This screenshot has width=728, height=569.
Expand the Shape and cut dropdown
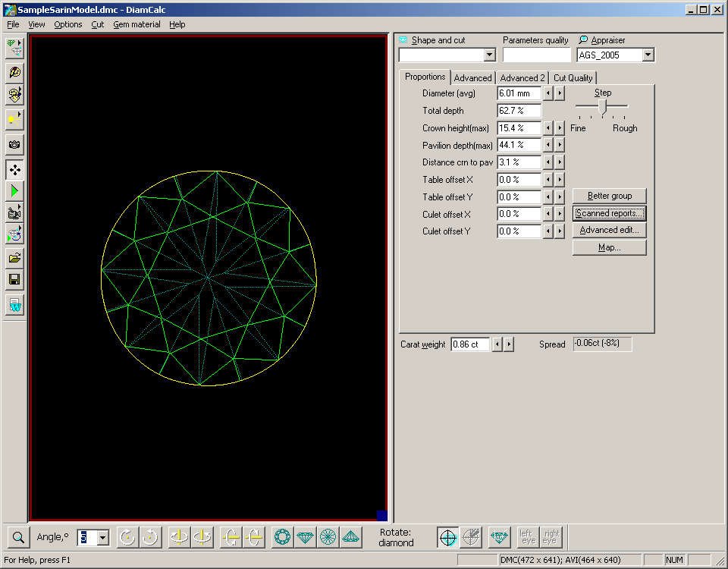pos(489,55)
